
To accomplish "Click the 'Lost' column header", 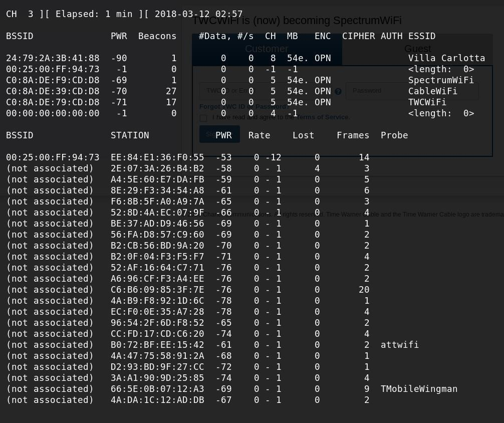I will click(x=304, y=135).
